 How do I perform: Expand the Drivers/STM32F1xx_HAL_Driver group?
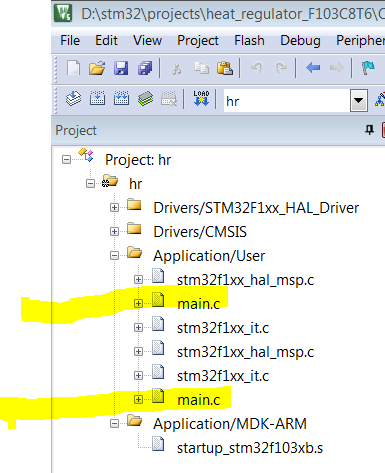114,208
